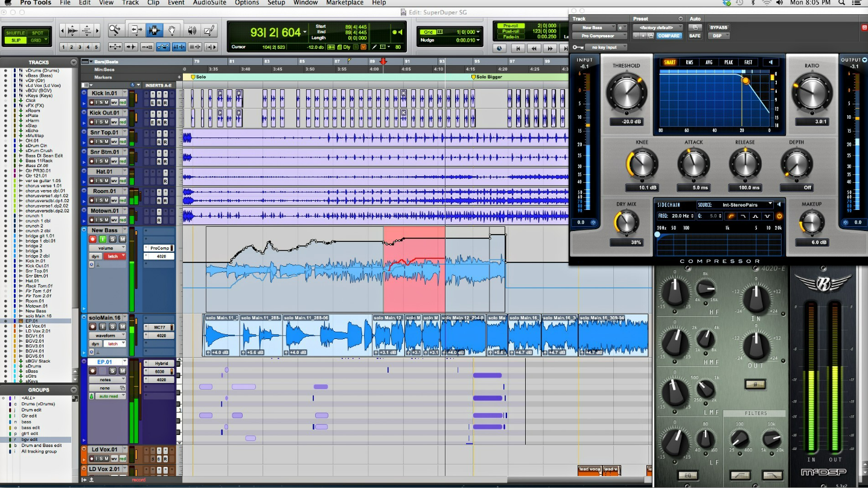
Task: Open the Marketplace menu
Action: [x=345, y=3]
